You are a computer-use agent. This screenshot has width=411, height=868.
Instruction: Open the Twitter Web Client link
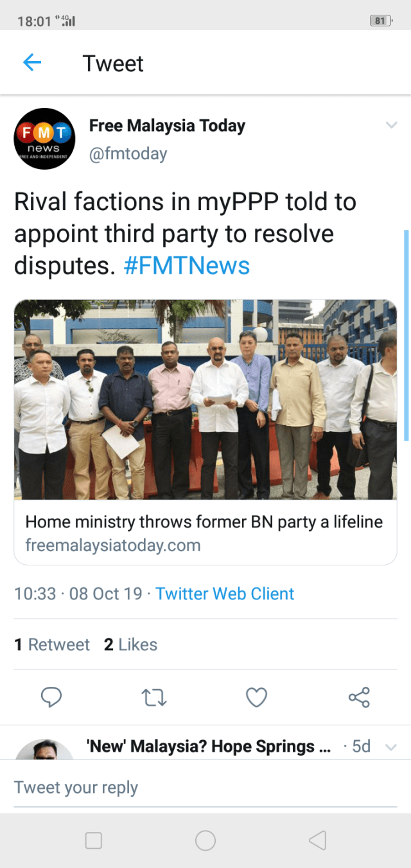coord(225,594)
